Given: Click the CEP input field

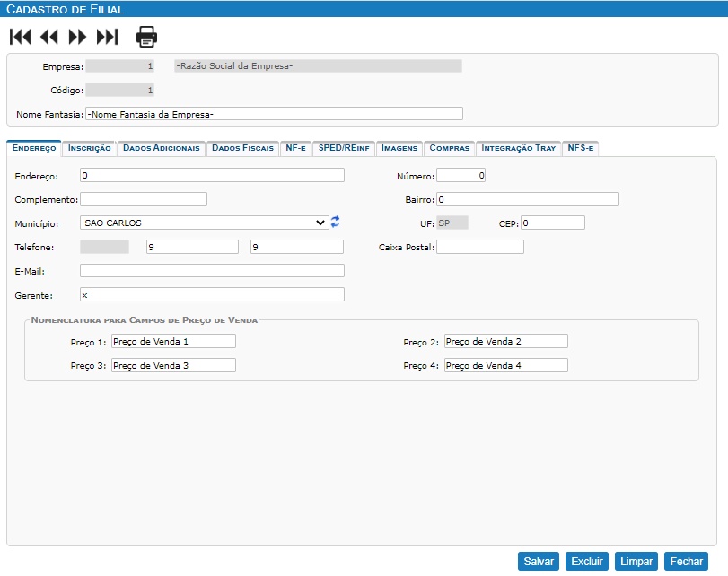Looking at the screenshot, I should click(553, 223).
